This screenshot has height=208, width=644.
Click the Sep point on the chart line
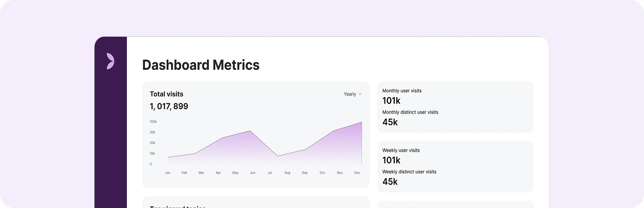[306, 149]
